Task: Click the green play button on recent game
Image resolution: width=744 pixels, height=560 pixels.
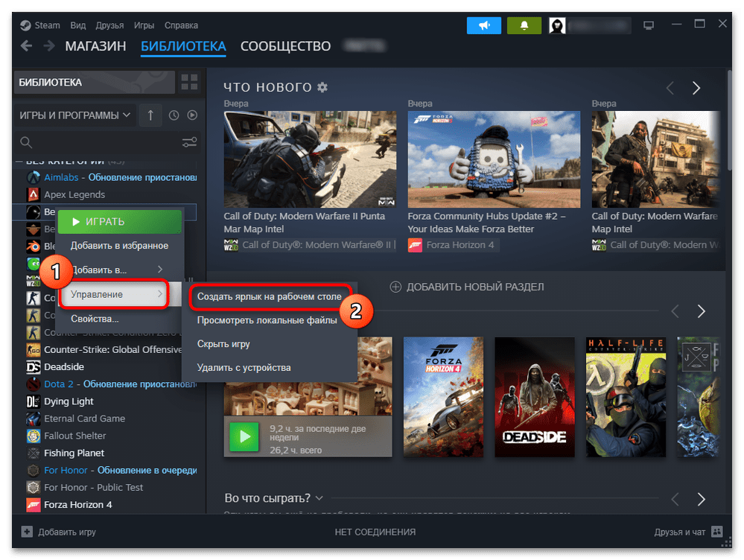Action: click(x=244, y=436)
